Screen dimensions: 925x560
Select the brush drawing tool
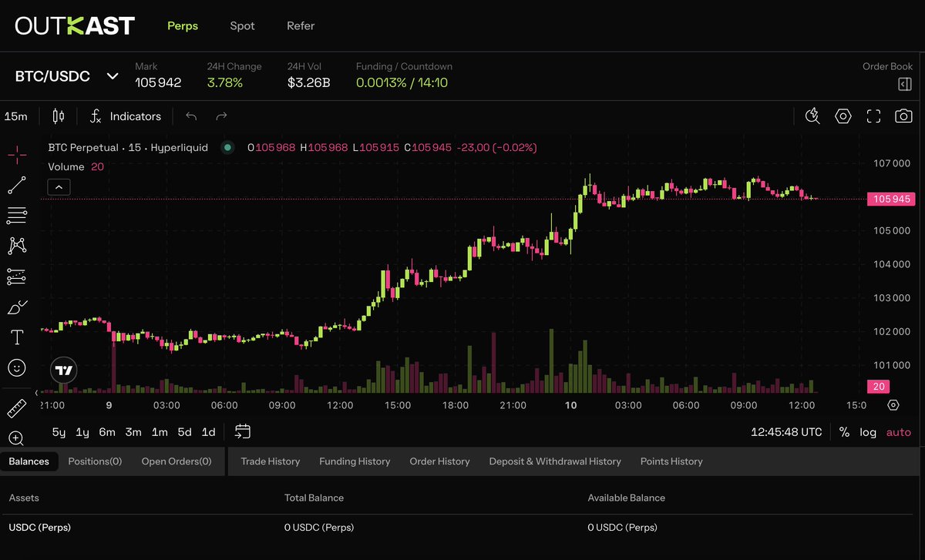click(17, 307)
